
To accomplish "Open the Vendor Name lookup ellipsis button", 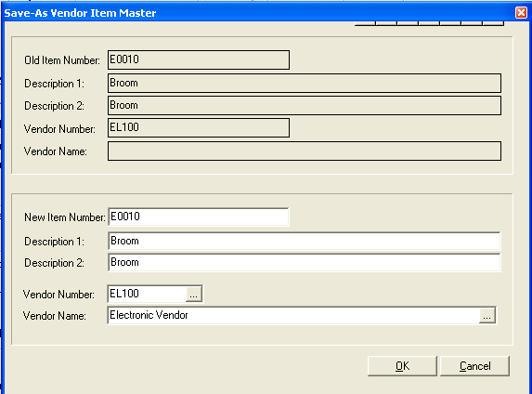I will pyautogui.click(x=487, y=316).
